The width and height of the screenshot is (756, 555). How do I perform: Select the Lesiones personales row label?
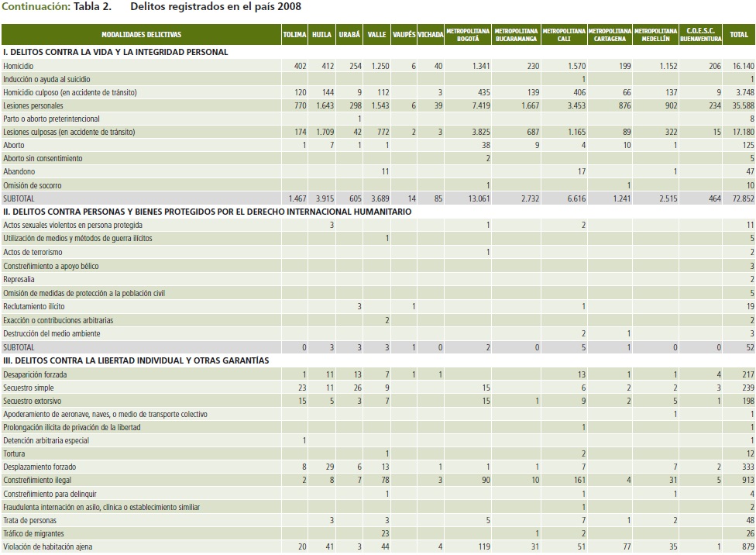coord(33,105)
